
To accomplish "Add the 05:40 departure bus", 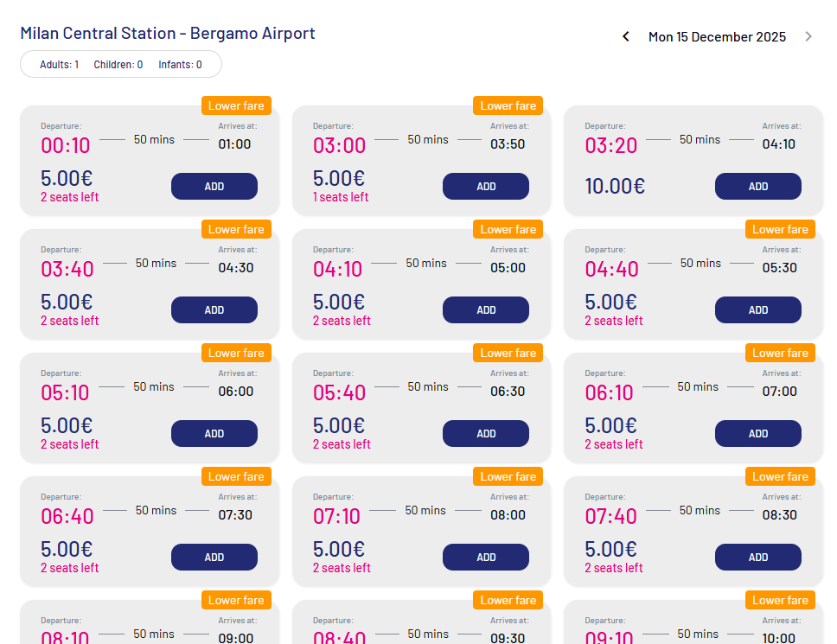I will point(486,433).
